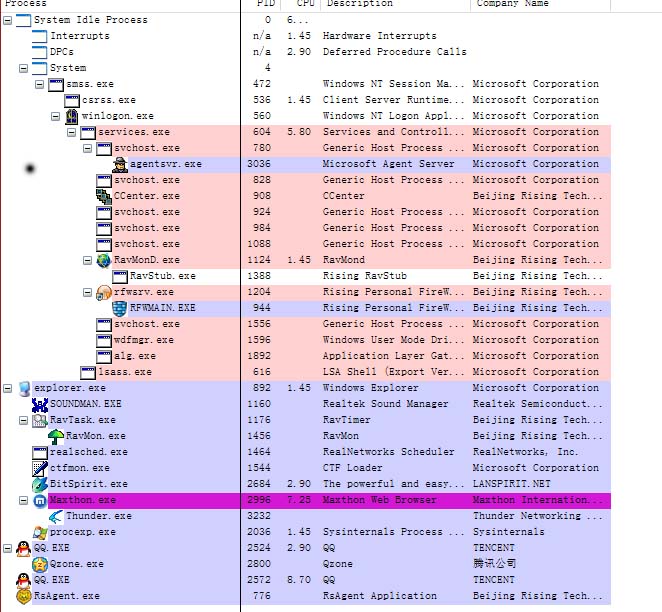Click the Maxthon browser icon
Screen dimensions: 662x612
40,500
